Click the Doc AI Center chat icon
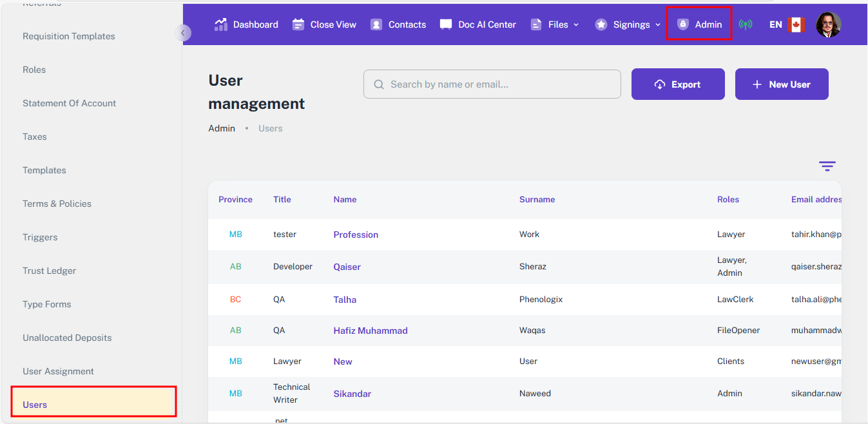868x424 pixels. click(446, 24)
